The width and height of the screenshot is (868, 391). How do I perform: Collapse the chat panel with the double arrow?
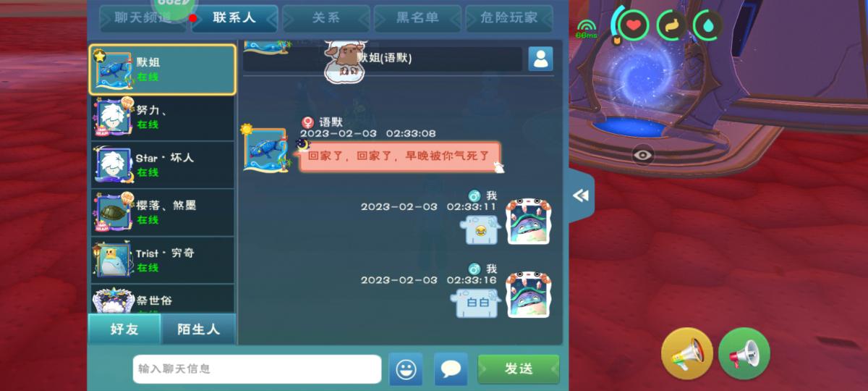point(581,195)
